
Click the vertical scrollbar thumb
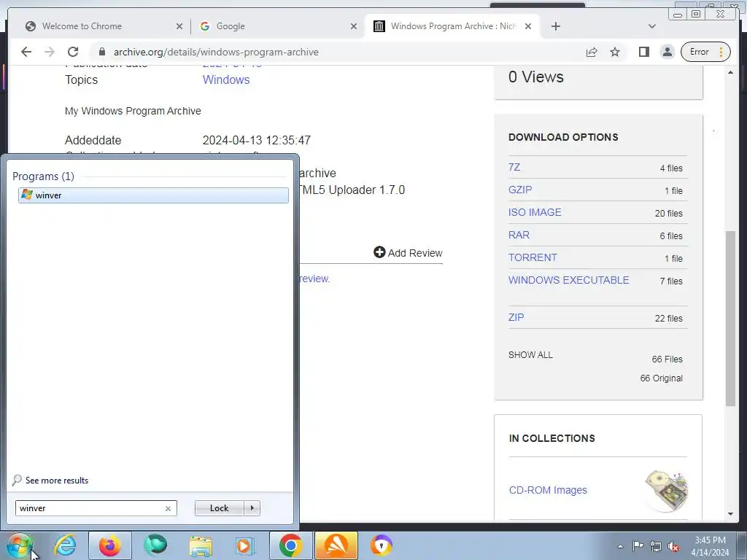731,318
